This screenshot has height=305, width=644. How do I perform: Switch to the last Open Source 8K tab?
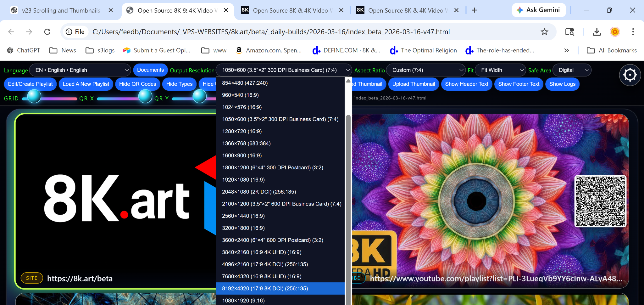[408, 10]
